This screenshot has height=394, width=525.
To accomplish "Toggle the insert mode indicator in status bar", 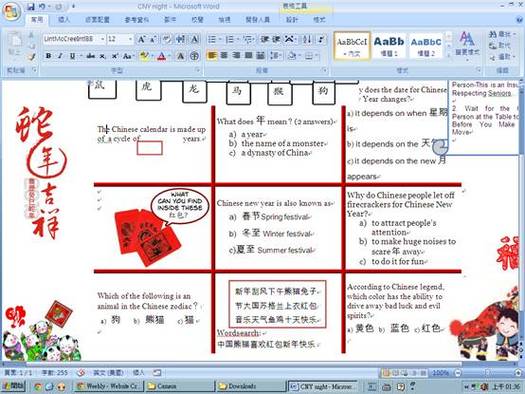I will pyautogui.click(x=138, y=373).
